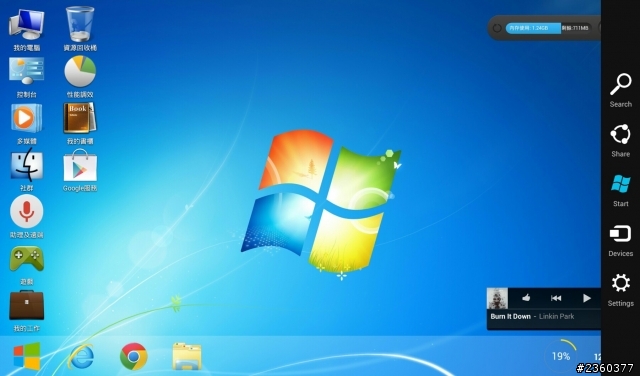Click the 19% circular indicator
The image size is (640, 376).
[x=561, y=356]
